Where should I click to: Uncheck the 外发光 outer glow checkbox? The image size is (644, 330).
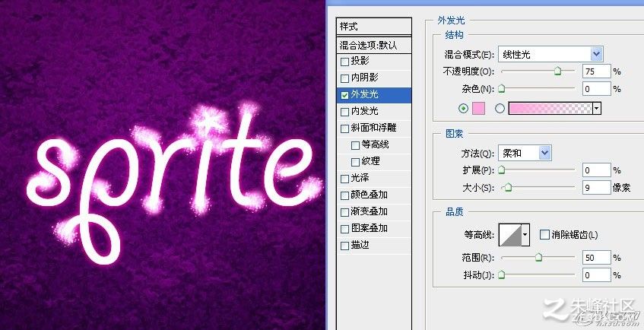tap(344, 95)
